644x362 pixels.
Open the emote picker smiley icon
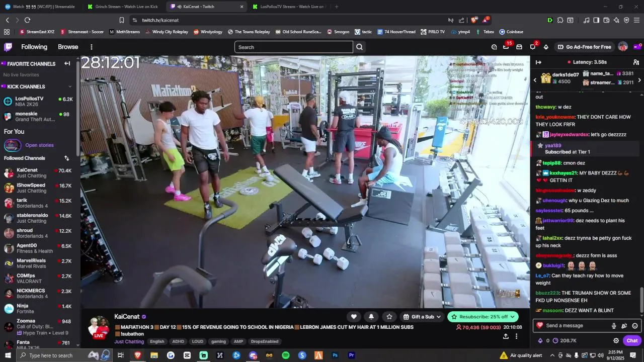(635, 326)
